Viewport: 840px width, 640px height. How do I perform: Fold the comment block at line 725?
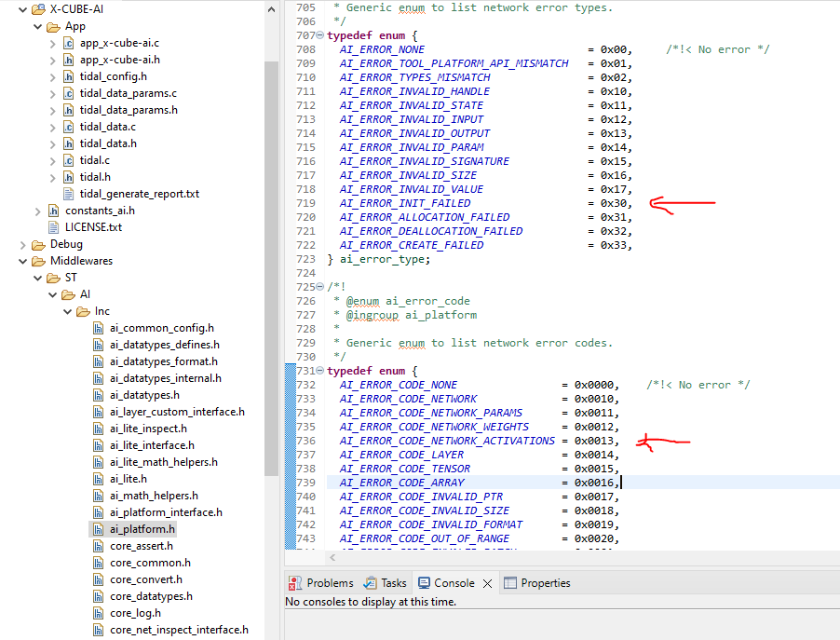point(319,287)
